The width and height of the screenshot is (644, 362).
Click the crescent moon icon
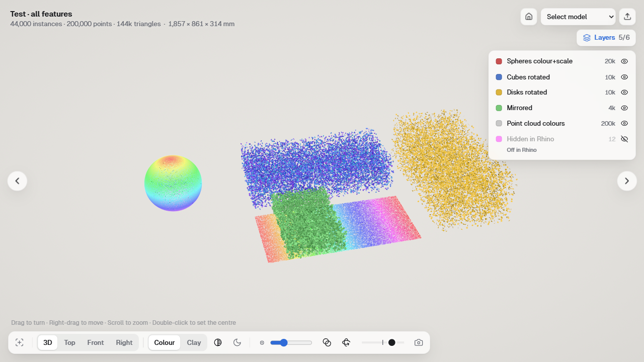click(x=237, y=342)
